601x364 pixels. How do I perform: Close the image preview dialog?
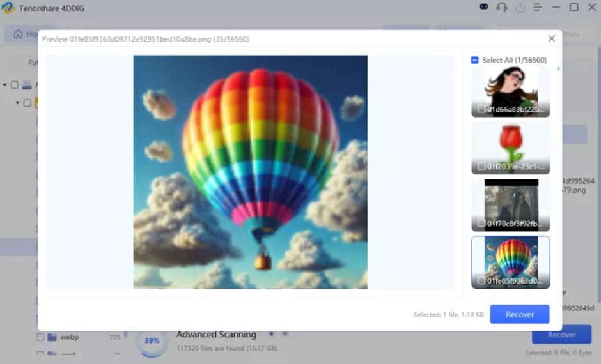coord(552,38)
